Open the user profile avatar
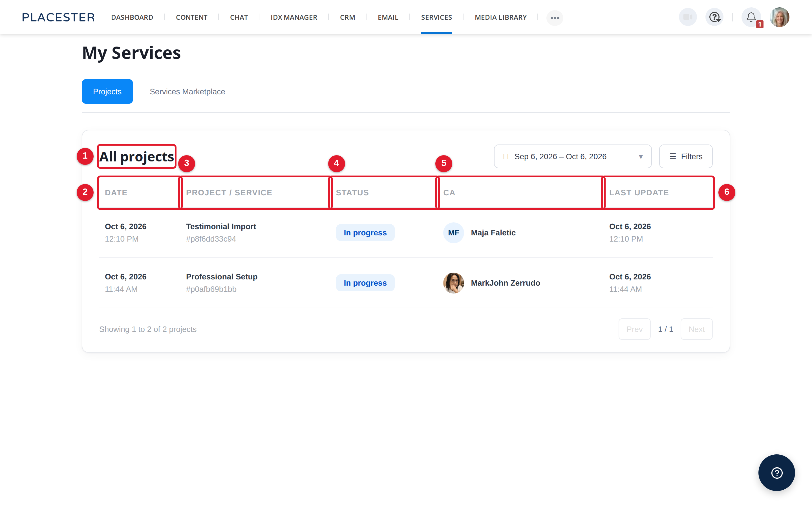The image size is (812, 508). 779,17
